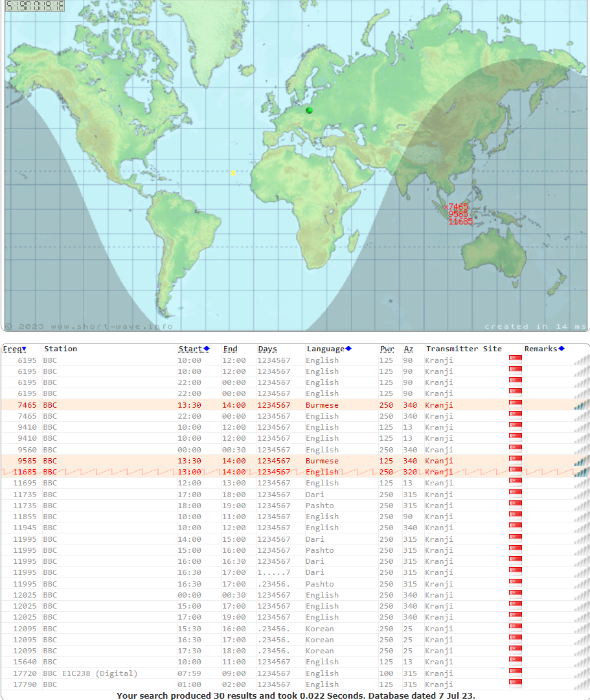
Task: Click the red 7465 label on the map
Action: [457, 207]
